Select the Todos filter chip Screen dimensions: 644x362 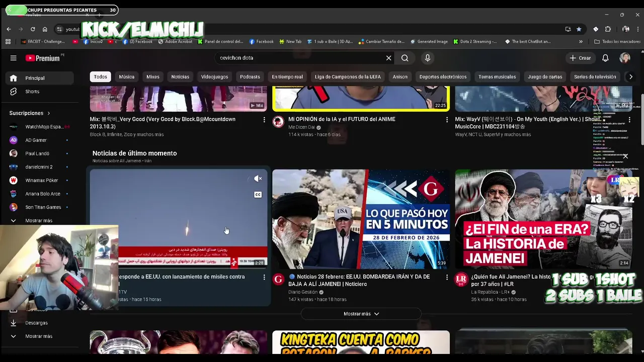(100, 77)
